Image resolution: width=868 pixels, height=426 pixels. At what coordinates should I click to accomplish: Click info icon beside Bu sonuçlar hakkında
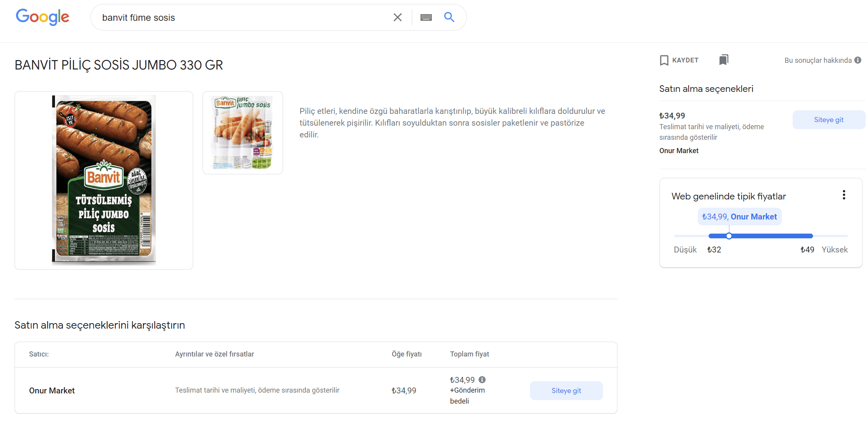858,60
